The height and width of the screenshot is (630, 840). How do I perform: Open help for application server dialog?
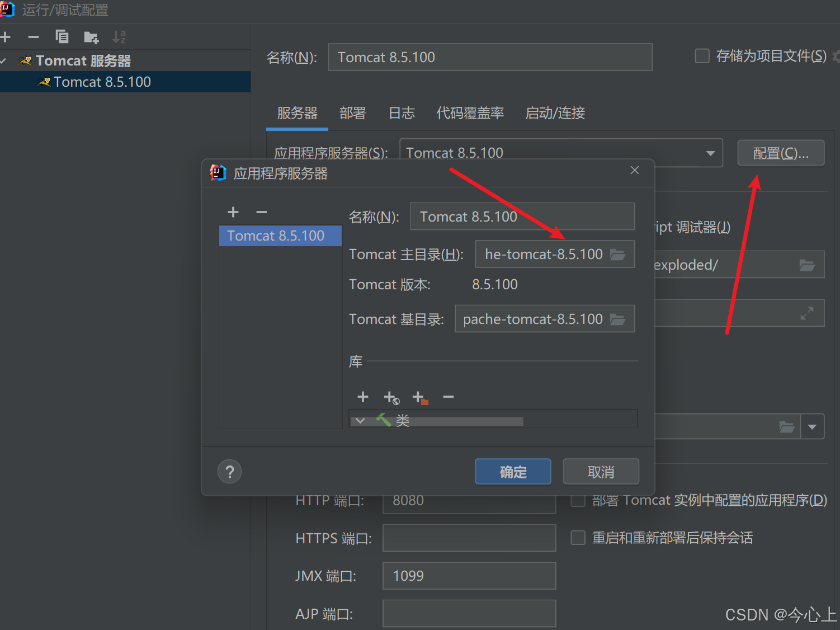coord(229,472)
